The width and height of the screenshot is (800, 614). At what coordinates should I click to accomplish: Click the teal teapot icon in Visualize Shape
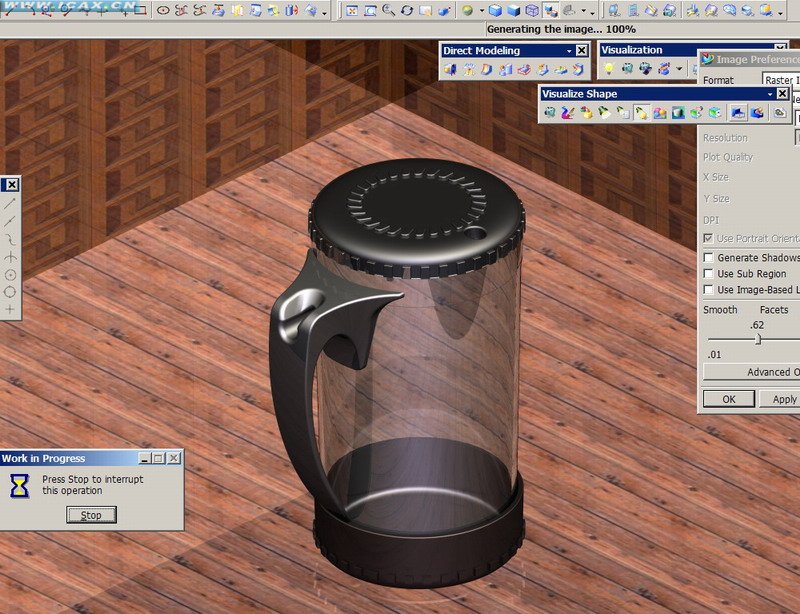coord(549,112)
